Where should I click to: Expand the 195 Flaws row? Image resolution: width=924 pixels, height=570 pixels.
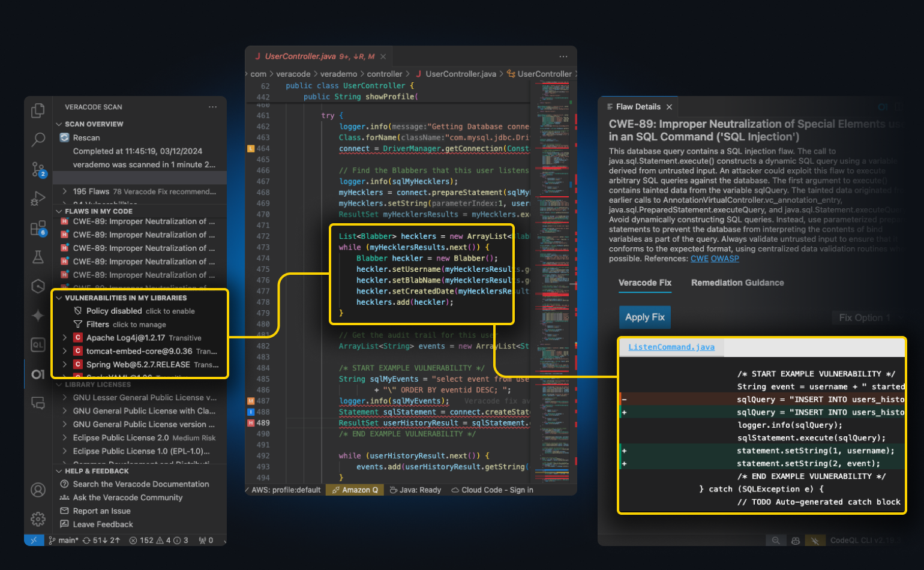click(x=65, y=191)
